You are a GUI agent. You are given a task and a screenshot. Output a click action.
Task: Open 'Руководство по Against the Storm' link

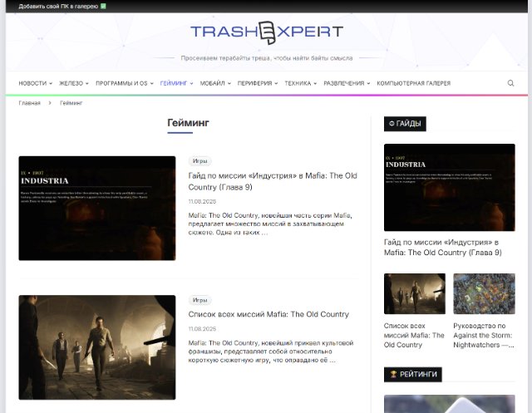click(x=484, y=336)
